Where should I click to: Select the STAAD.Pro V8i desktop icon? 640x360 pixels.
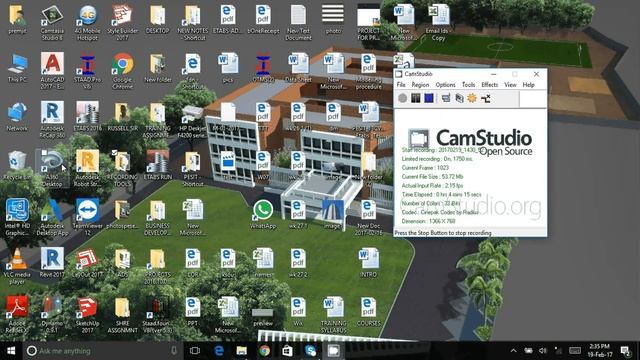pos(87,71)
